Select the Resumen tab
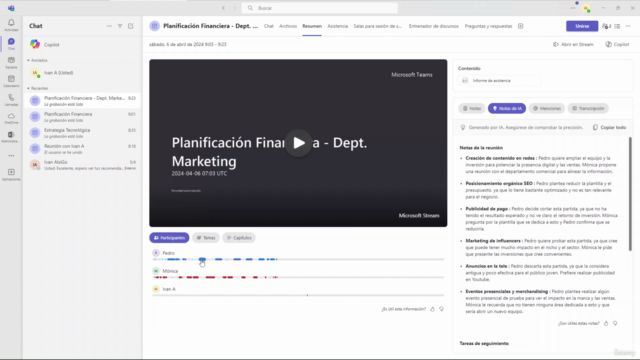The image size is (640, 360). point(312,26)
